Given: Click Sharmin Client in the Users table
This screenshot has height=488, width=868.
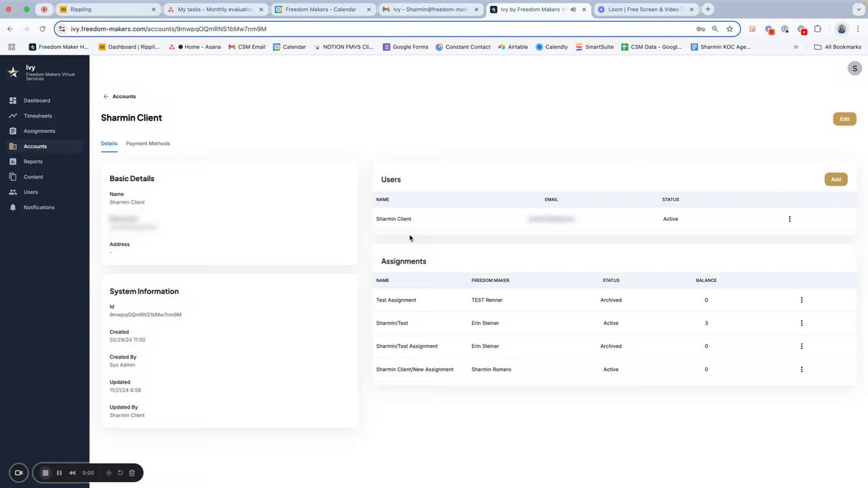Looking at the screenshot, I should pos(393,219).
